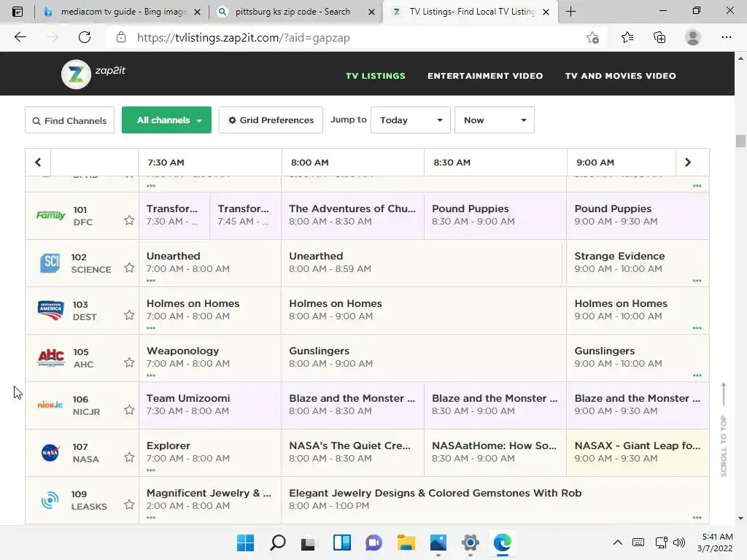Open the Today day dropdown
The width and height of the screenshot is (747, 560).
pyautogui.click(x=410, y=120)
